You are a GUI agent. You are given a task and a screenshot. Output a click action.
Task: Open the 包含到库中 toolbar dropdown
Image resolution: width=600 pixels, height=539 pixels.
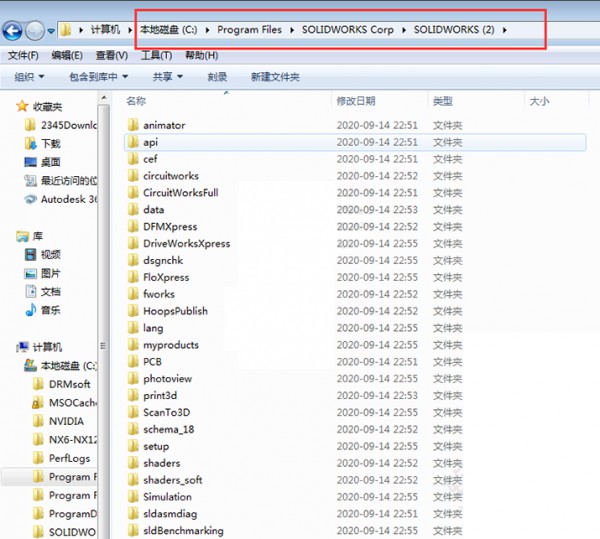pyautogui.click(x=98, y=77)
